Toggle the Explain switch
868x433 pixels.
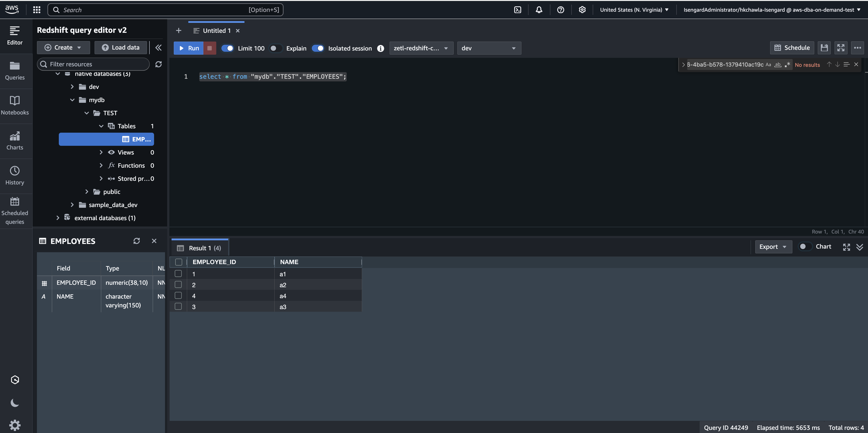point(276,48)
